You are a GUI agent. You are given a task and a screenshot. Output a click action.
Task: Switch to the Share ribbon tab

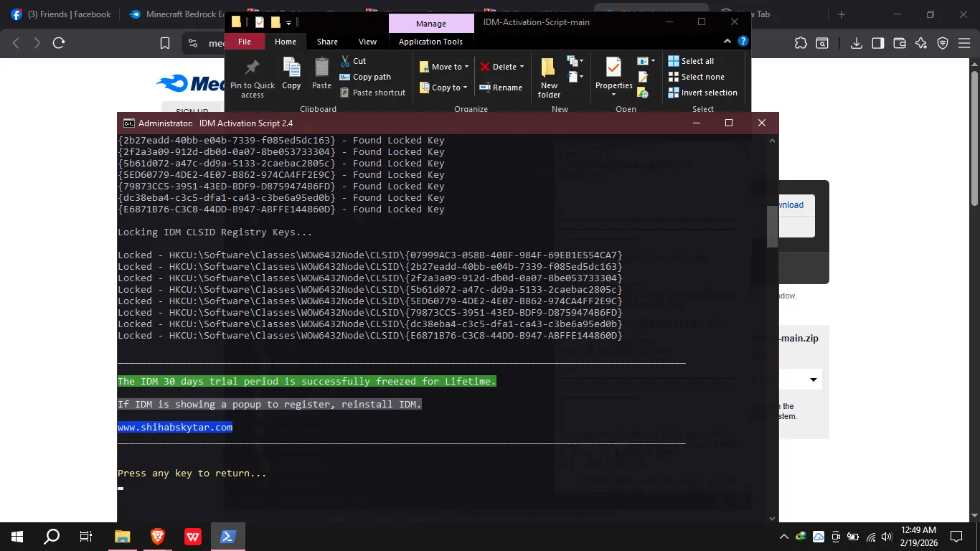point(327,42)
